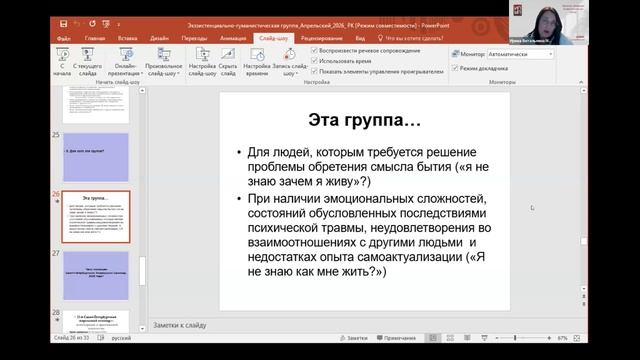Select slide 26 thumbnail

(96, 217)
